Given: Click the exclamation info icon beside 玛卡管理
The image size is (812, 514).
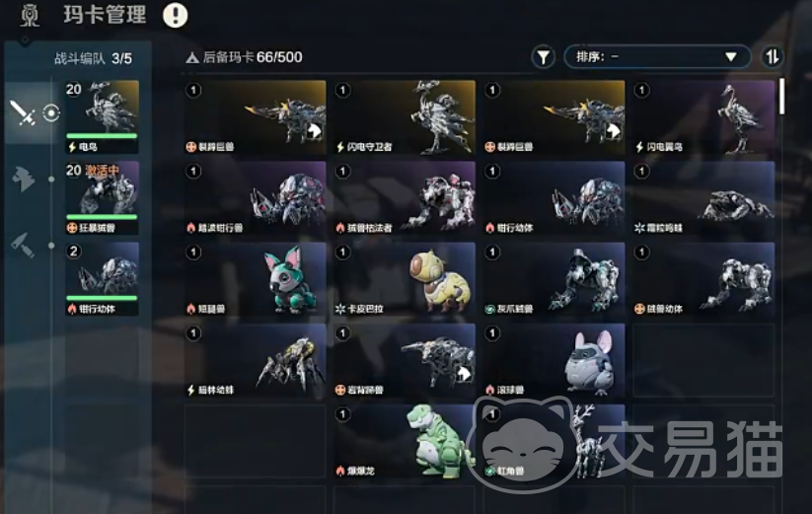Looking at the screenshot, I should click(x=175, y=15).
